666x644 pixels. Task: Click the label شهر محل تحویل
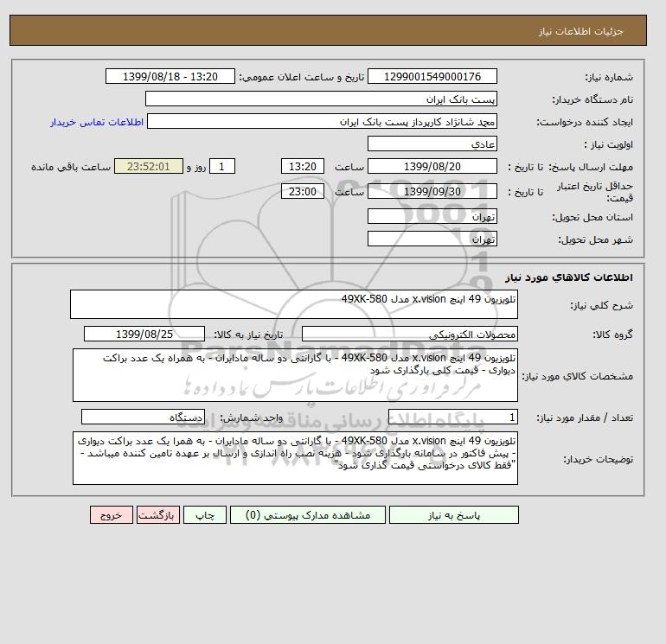coord(595,239)
